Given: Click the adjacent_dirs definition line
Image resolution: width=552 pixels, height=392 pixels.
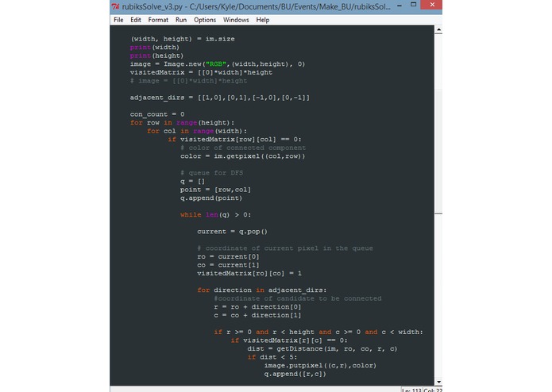Looking at the screenshot, I should click(220, 98).
